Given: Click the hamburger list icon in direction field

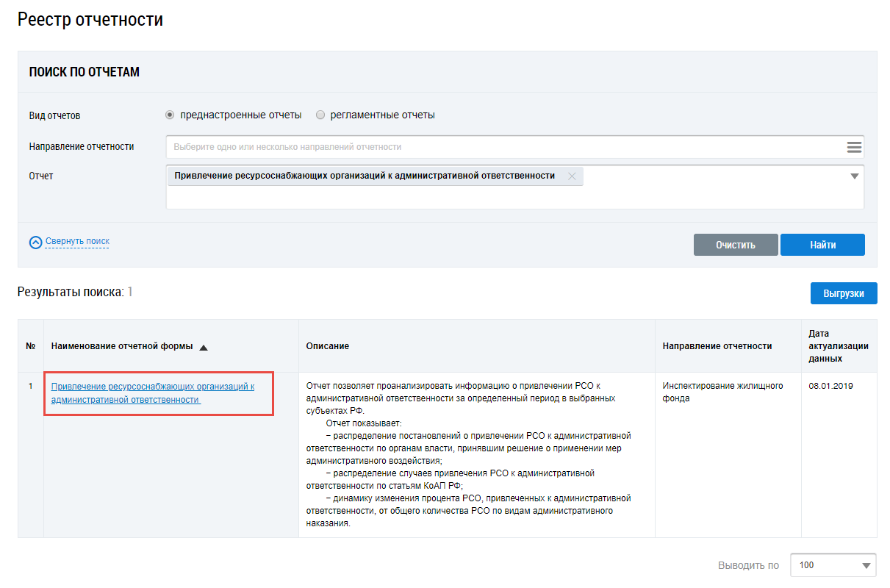Looking at the screenshot, I should pyautogui.click(x=853, y=147).
